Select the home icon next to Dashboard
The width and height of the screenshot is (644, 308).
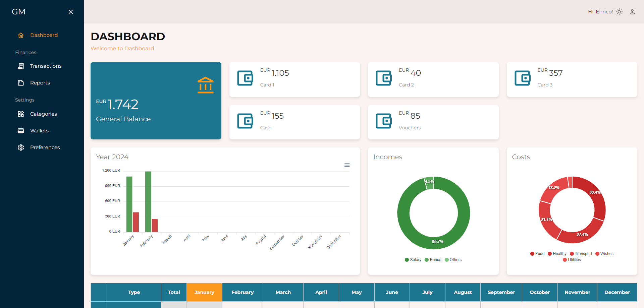21,35
